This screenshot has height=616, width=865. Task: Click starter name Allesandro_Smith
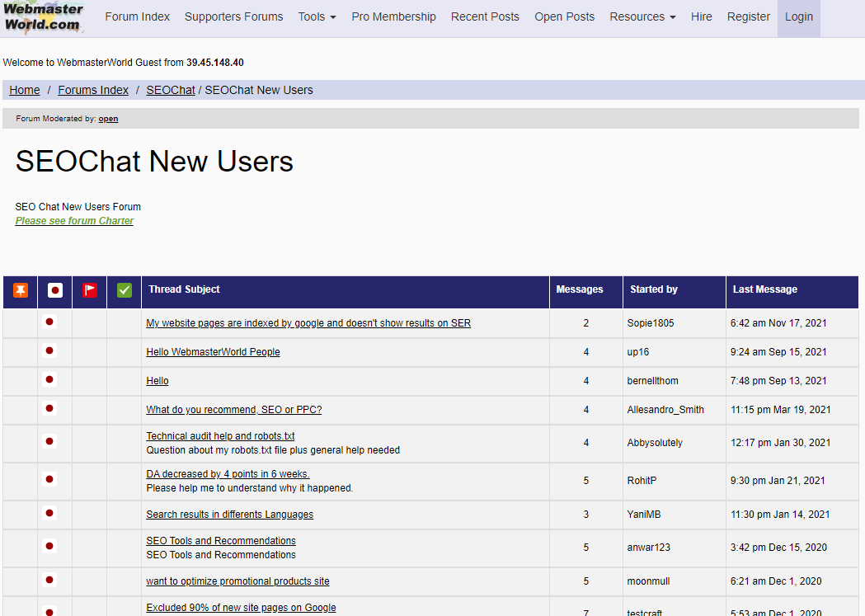(x=665, y=410)
